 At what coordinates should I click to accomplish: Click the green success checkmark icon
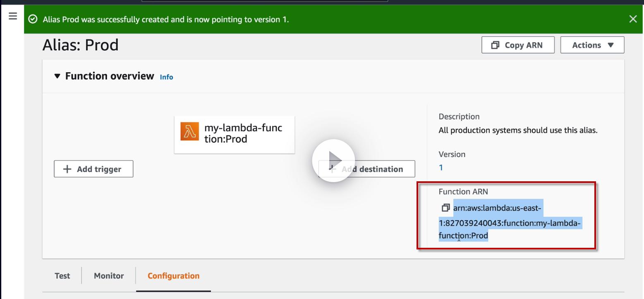click(x=33, y=19)
